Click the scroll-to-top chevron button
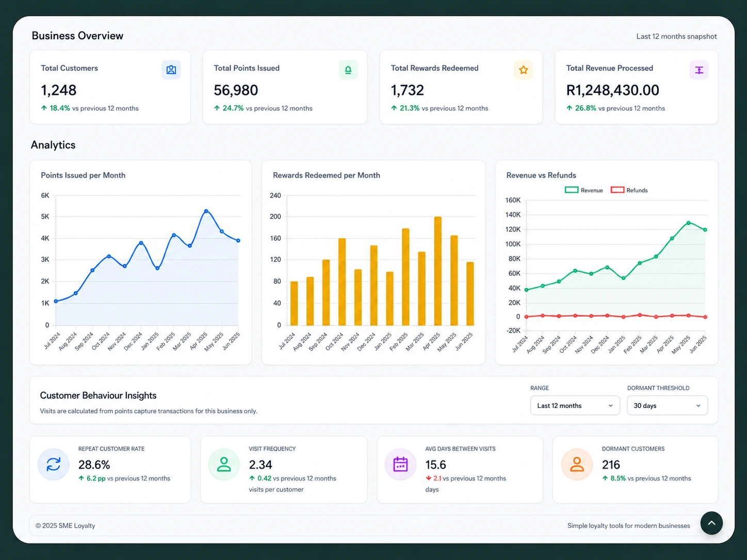The image size is (747, 560). pos(711,523)
